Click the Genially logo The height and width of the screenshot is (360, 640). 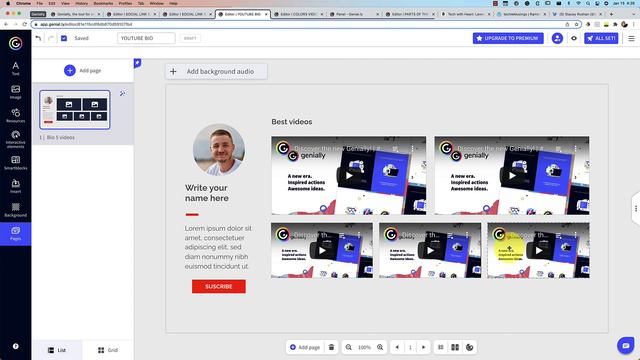16,43
